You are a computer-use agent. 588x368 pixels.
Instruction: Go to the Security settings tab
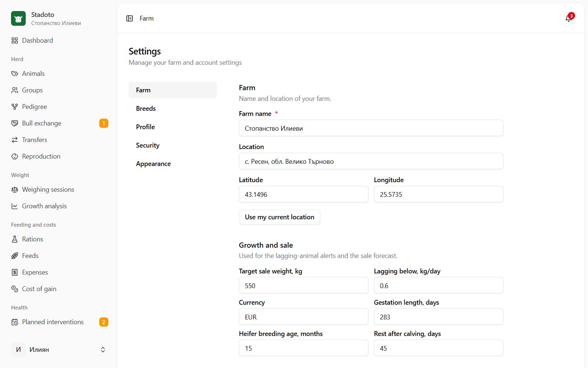click(173, 145)
